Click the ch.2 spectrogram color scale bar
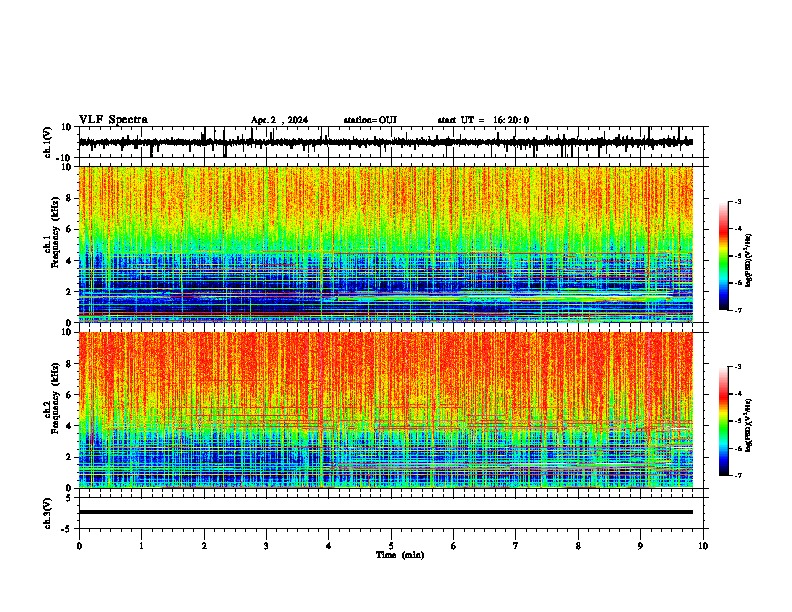792x612 pixels. point(724,421)
